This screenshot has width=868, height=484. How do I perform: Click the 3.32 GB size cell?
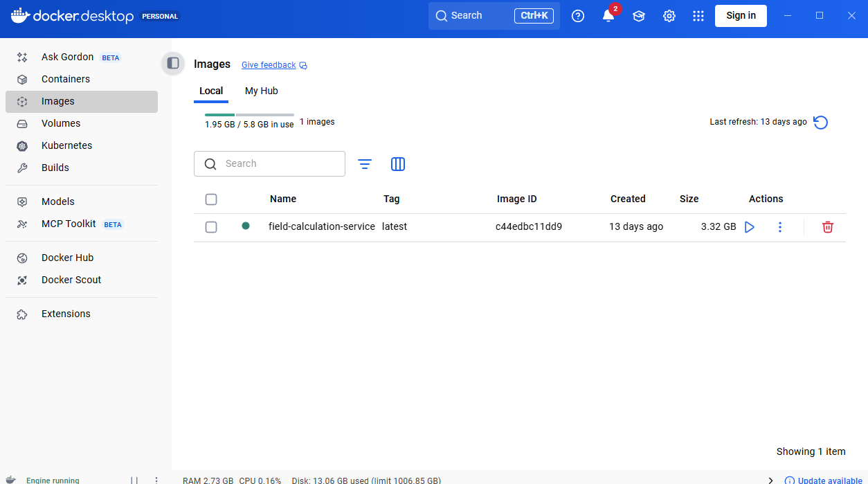coord(718,226)
